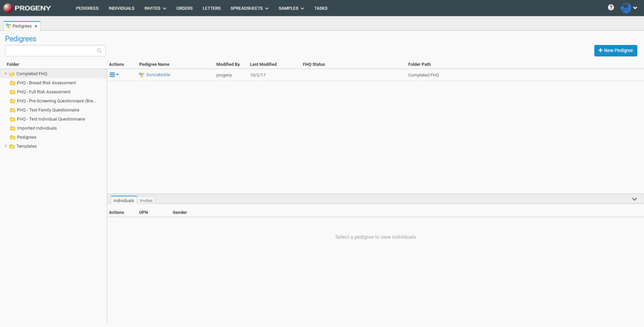Switch to the Invites tab

point(146,201)
